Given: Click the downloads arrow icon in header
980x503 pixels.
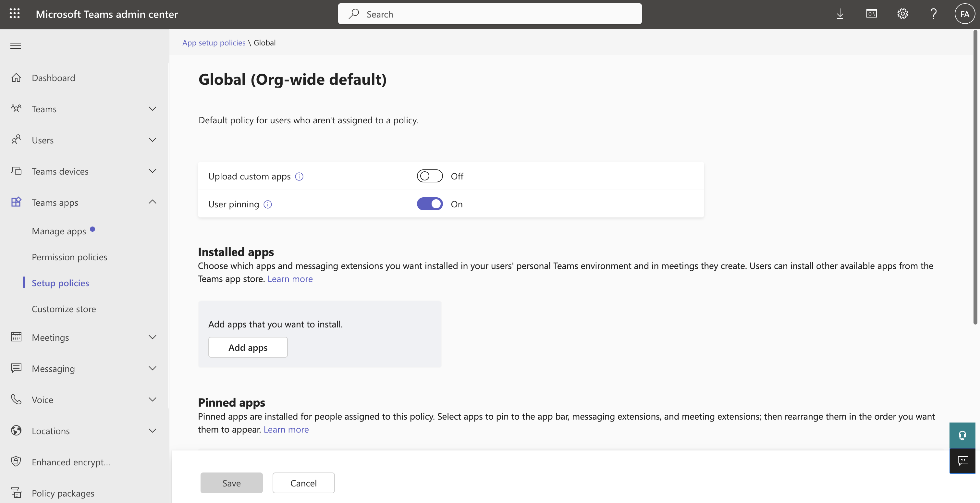Looking at the screenshot, I should click(840, 14).
